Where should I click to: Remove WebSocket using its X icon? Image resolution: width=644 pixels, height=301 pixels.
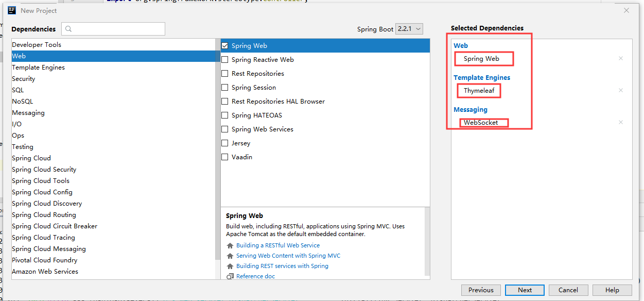[x=620, y=122]
